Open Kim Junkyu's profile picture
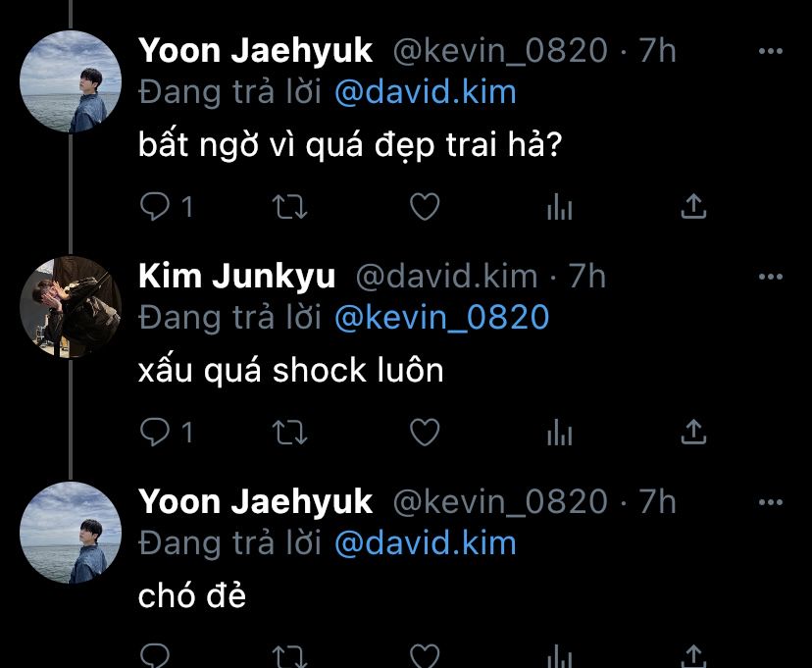The image size is (812, 668). (71, 307)
